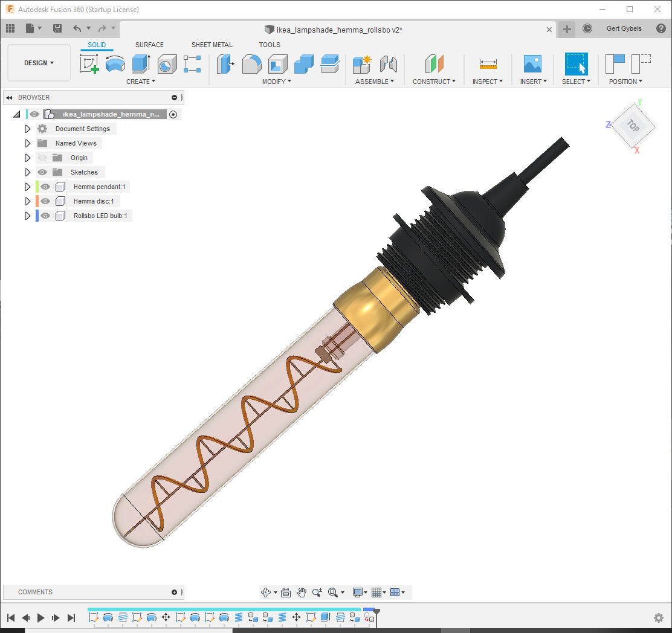This screenshot has height=633, width=672.
Task: Add a new design tab
Action: [567, 29]
